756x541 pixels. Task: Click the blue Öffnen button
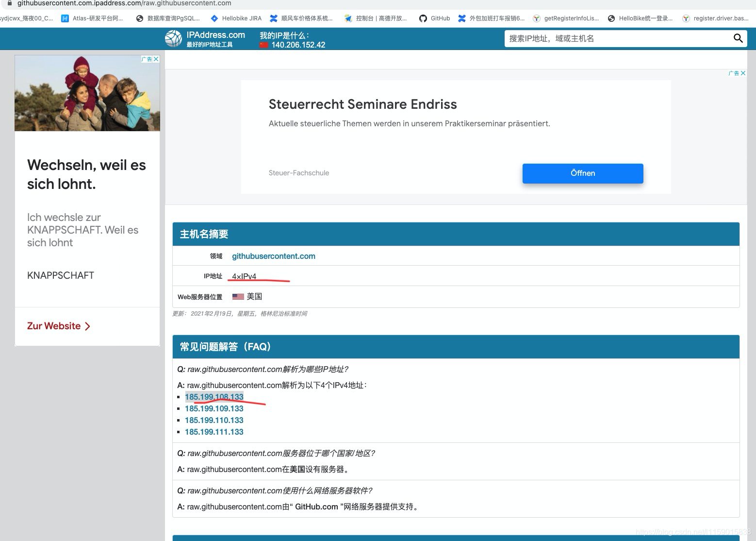tap(583, 173)
